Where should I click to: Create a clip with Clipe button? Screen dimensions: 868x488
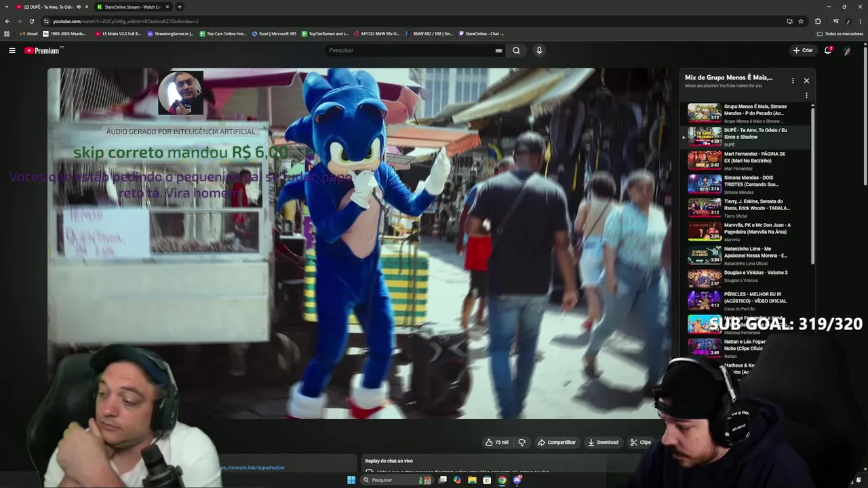coord(640,443)
